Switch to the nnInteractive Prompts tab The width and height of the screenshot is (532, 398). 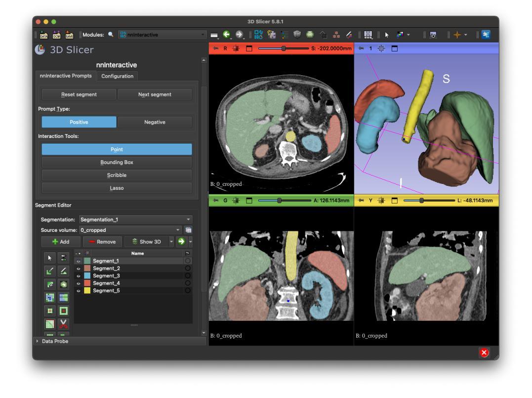(66, 76)
